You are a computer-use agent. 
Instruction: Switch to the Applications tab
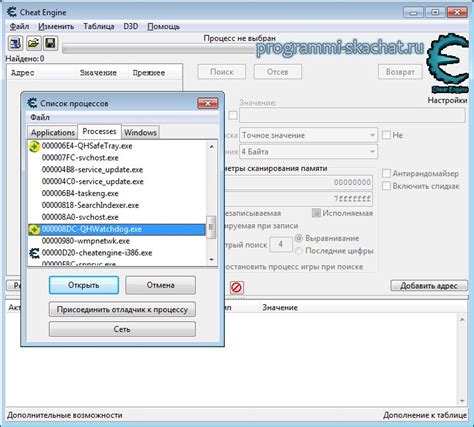pyautogui.click(x=53, y=132)
